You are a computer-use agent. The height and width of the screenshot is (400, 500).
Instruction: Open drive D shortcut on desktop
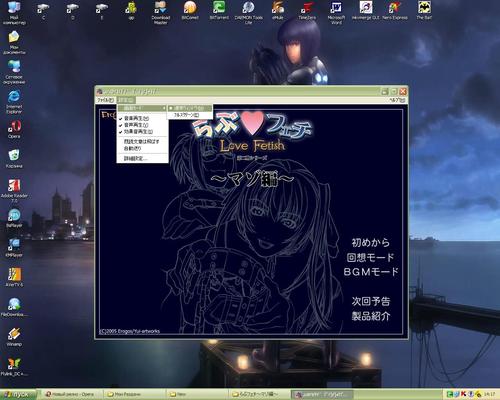pyautogui.click(x=73, y=11)
